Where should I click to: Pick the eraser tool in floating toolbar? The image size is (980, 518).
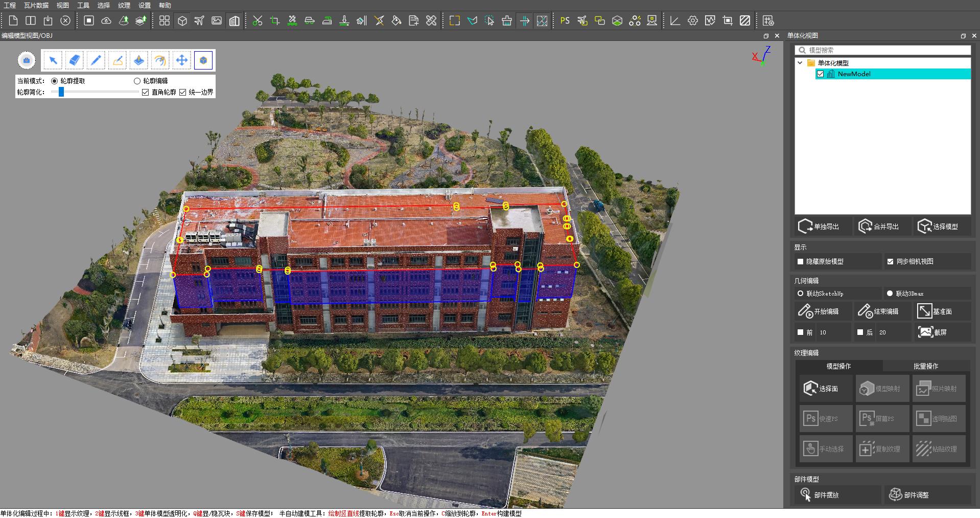[x=75, y=60]
